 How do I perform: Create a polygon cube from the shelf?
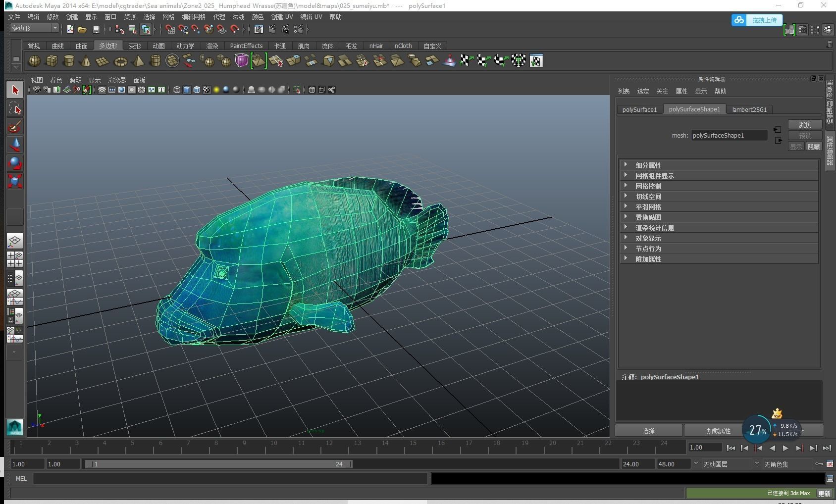pos(52,61)
